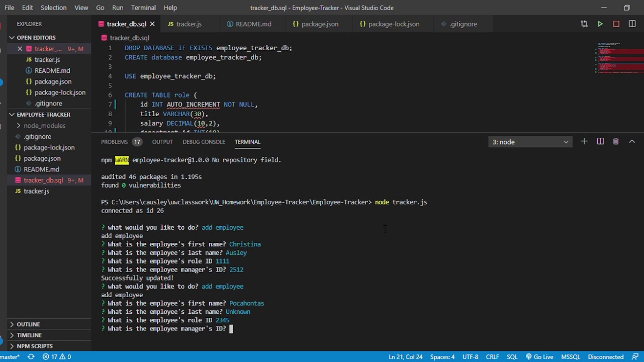Open terminal selector dropdown '3: node'
The image size is (644, 362).
click(530, 142)
